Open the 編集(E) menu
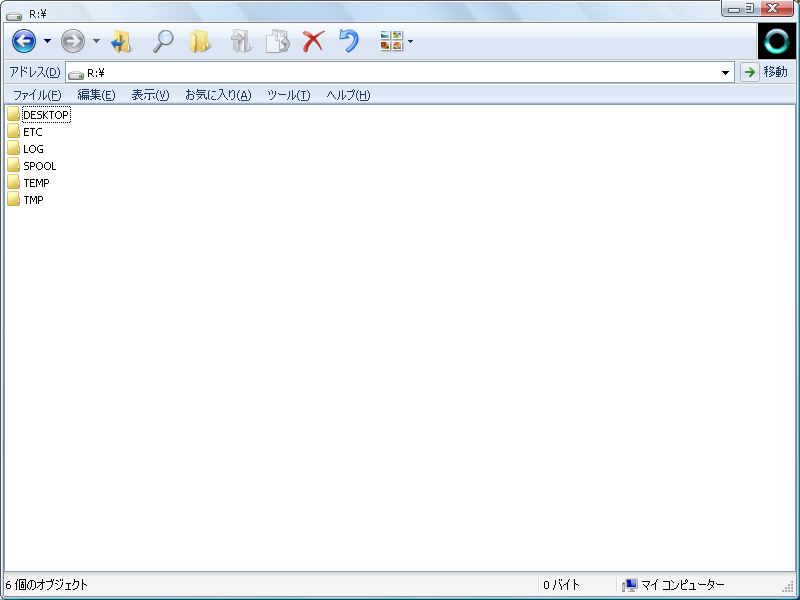 coord(96,95)
